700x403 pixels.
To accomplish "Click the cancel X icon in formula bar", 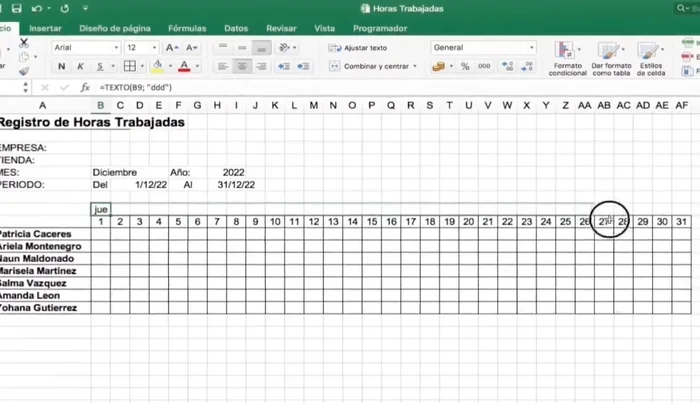I will 45,87.
